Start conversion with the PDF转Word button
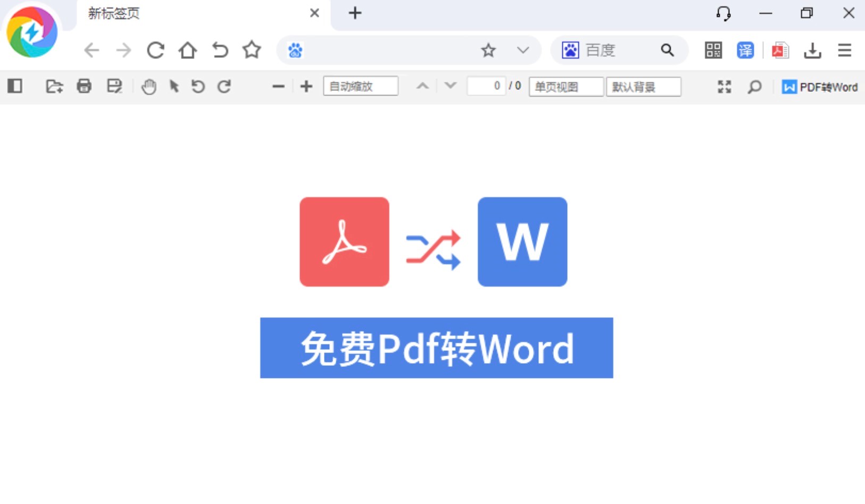 point(820,87)
